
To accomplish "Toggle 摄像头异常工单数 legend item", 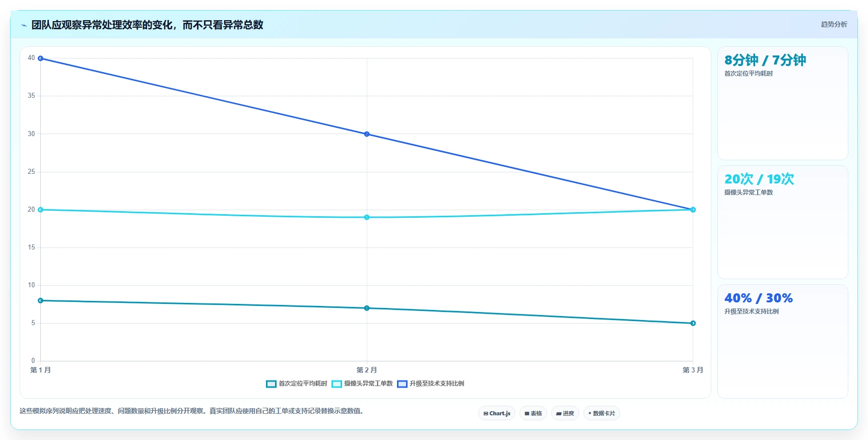I will 362,384.
